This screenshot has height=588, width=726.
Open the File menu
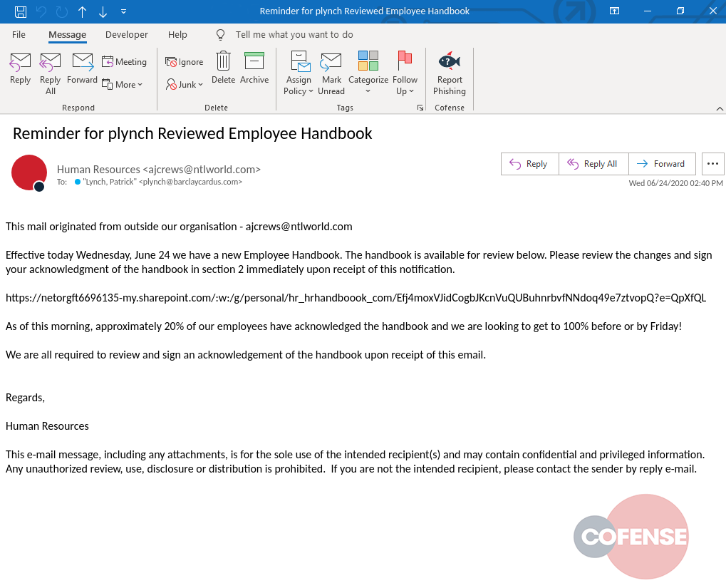click(x=19, y=35)
